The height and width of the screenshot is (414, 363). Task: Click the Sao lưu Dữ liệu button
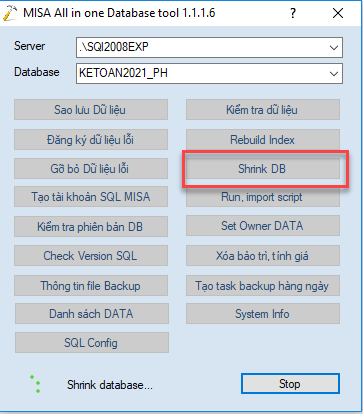pyautogui.click(x=91, y=110)
